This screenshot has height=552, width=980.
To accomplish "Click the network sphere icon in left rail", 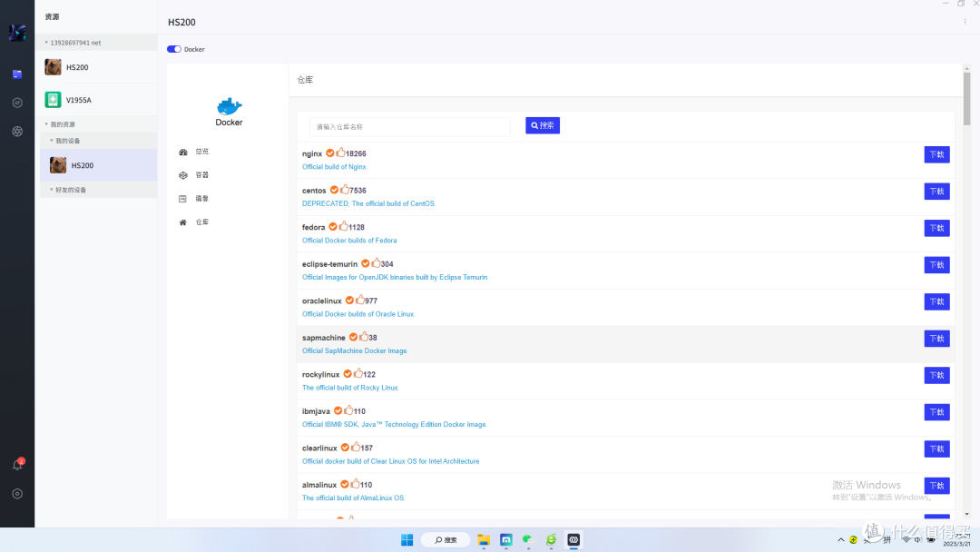I will [17, 132].
